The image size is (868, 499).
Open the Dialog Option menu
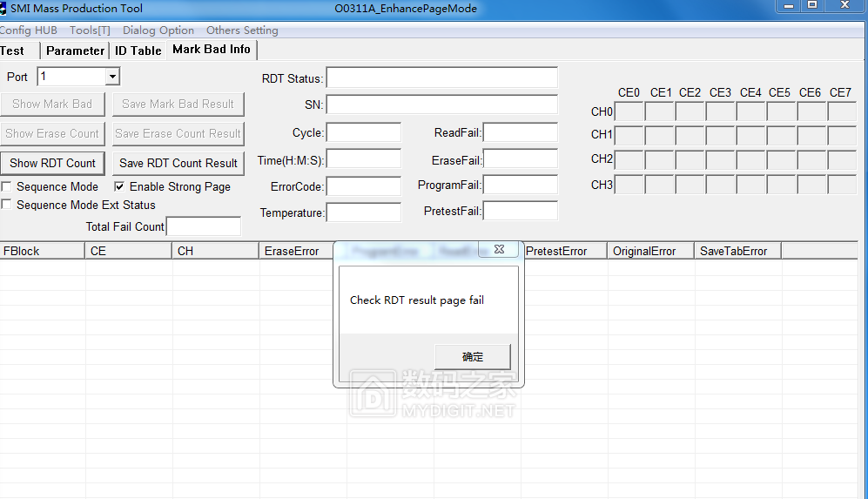click(x=158, y=30)
